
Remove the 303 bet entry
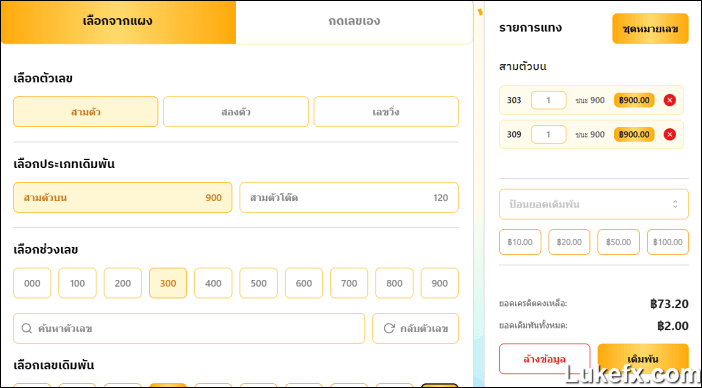(669, 100)
